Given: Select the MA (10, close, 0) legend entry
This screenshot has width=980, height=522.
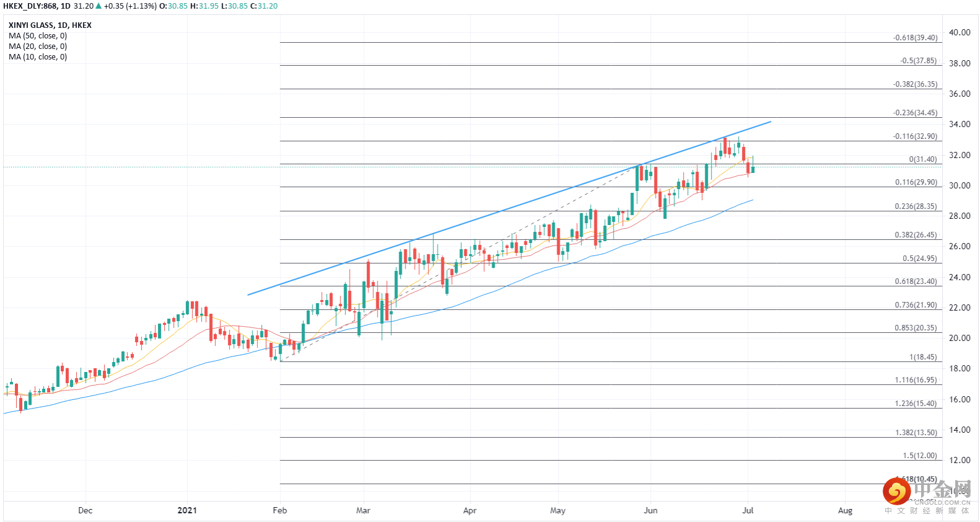Looking at the screenshot, I should (x=38, y=57).
